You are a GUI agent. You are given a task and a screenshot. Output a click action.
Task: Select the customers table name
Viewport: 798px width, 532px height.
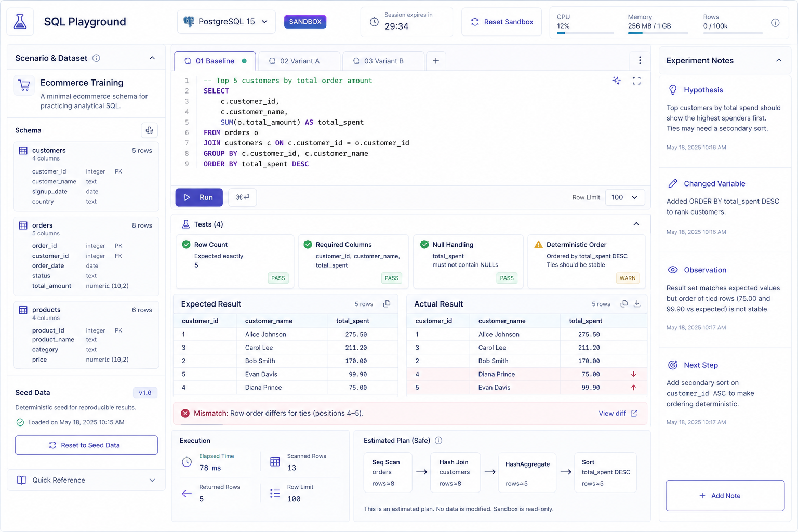click(49, 151)
